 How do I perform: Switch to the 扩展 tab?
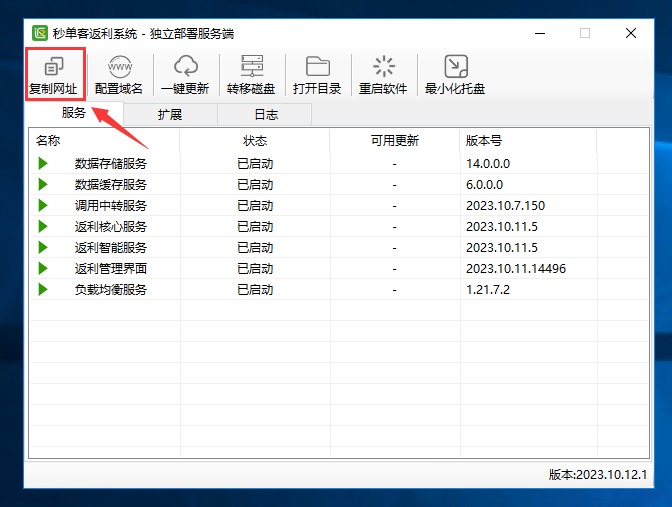170,114
